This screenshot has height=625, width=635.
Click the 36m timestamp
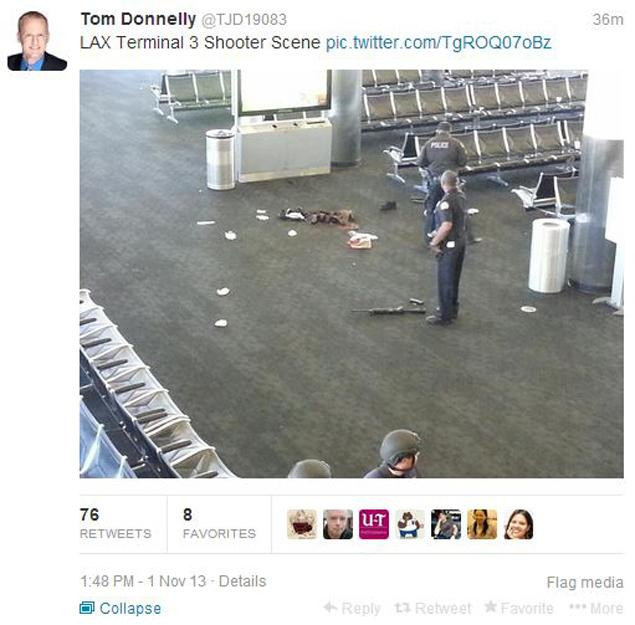(x=607, y=19)
